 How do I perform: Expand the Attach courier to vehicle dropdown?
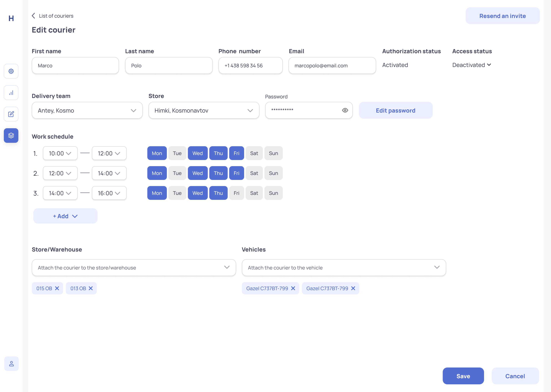click(x=344, y=267)
